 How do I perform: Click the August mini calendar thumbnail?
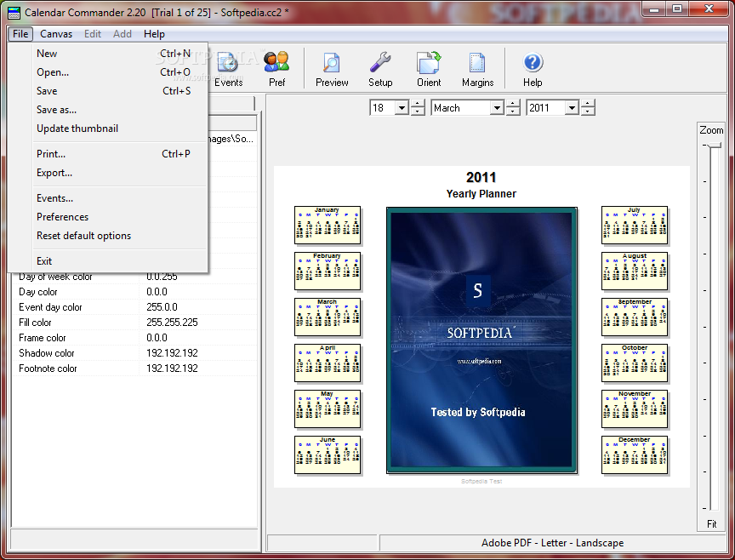635,271
